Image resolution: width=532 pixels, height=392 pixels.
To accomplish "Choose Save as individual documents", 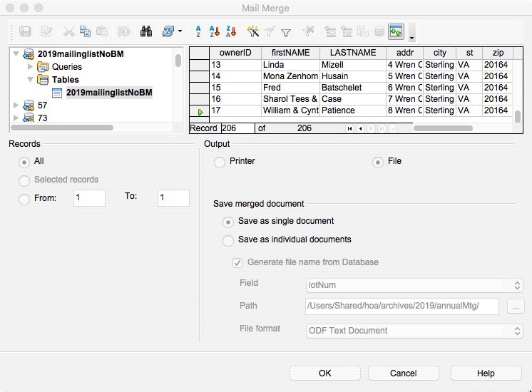I will [228, 240].
